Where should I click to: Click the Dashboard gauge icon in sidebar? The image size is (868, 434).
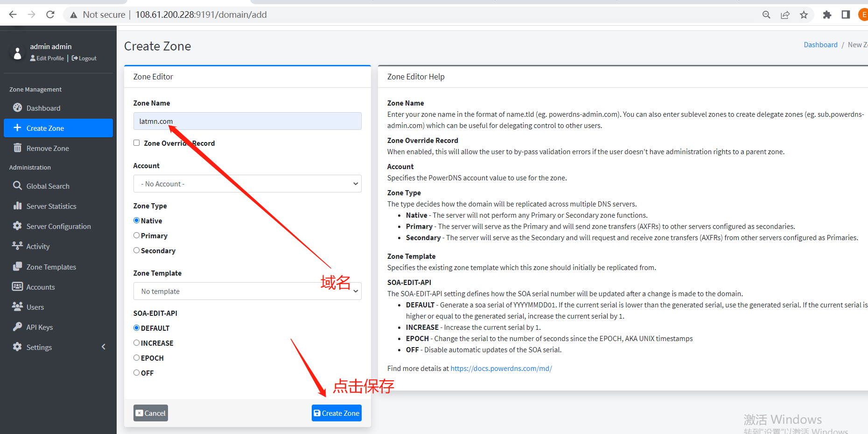point(17,108)
